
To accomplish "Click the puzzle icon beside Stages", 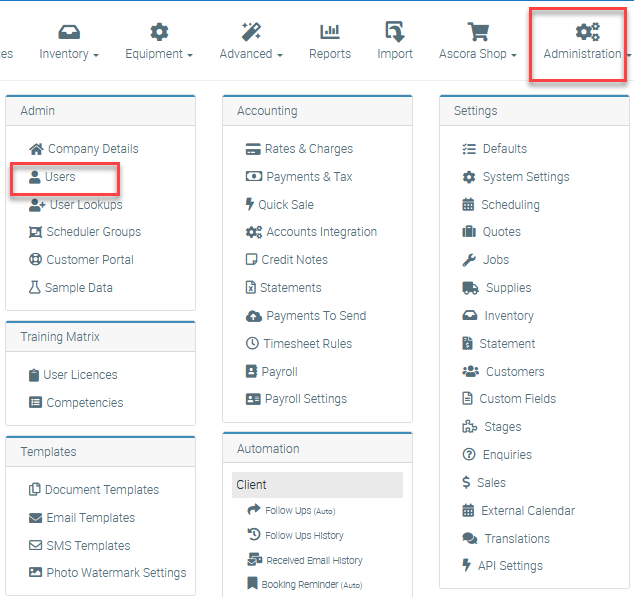I will click(x=469, y=427).
